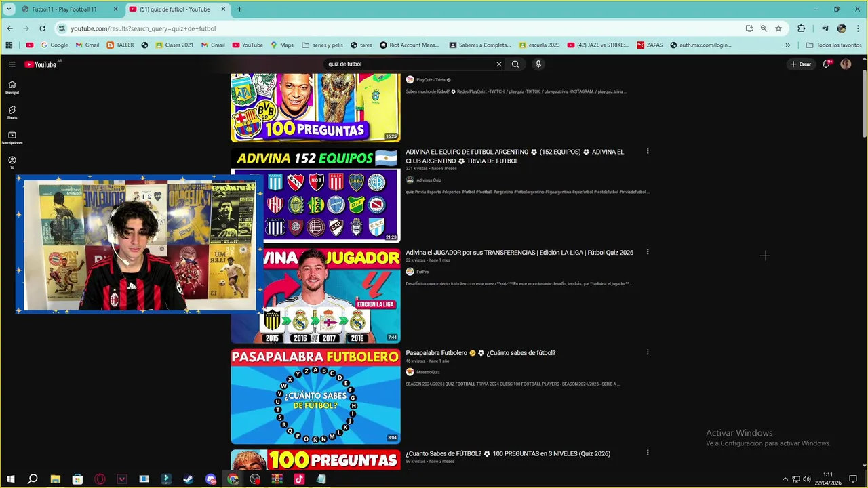
Task: Reload the current page
Action: (42, 28)
